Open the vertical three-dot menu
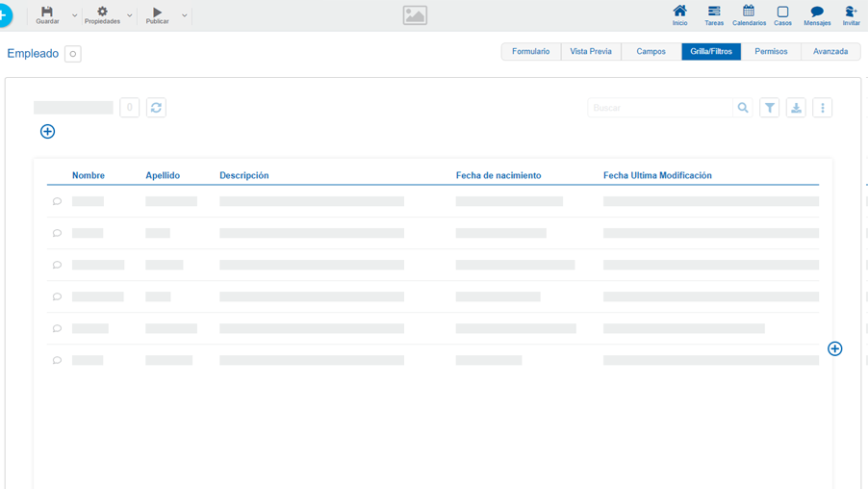Screen dimensions: 868x489 pos(823,108)
